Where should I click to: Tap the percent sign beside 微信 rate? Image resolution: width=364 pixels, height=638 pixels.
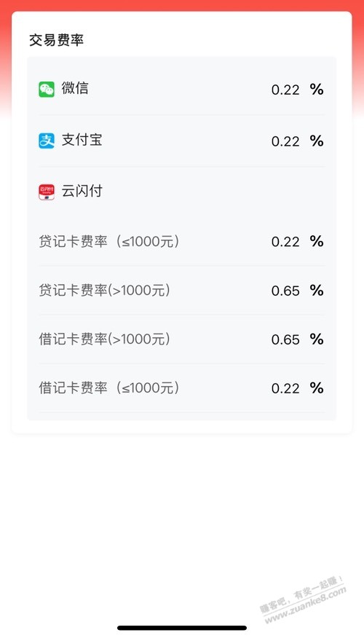pyautogui.click(x=317, y=89)
